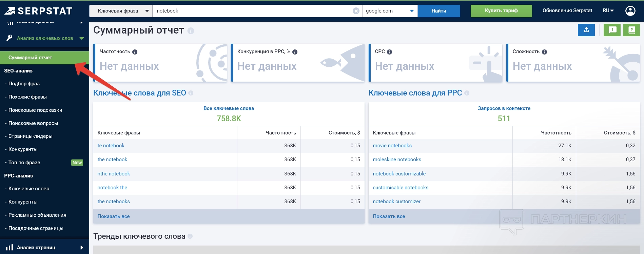644x254 pixels.
Task: Open the RU language dropdown
Action: pyautogui.click(x=608, y=11)
